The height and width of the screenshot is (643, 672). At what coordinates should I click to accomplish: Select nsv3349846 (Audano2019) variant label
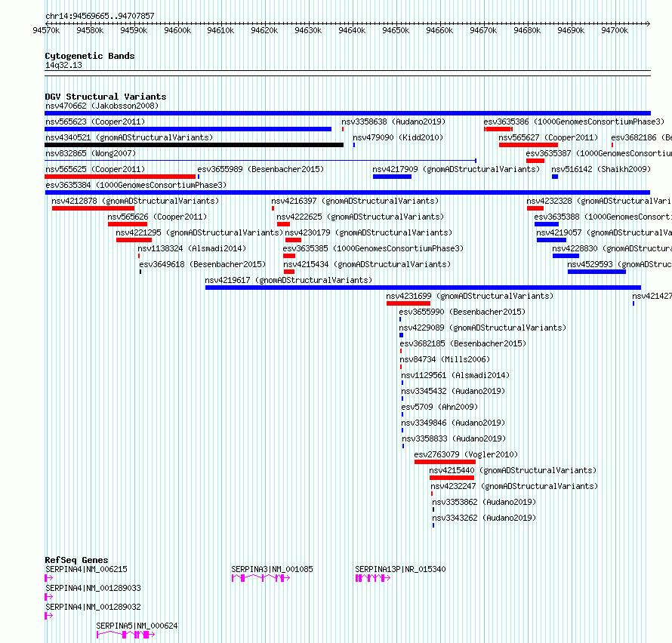(x=453, y=423)
